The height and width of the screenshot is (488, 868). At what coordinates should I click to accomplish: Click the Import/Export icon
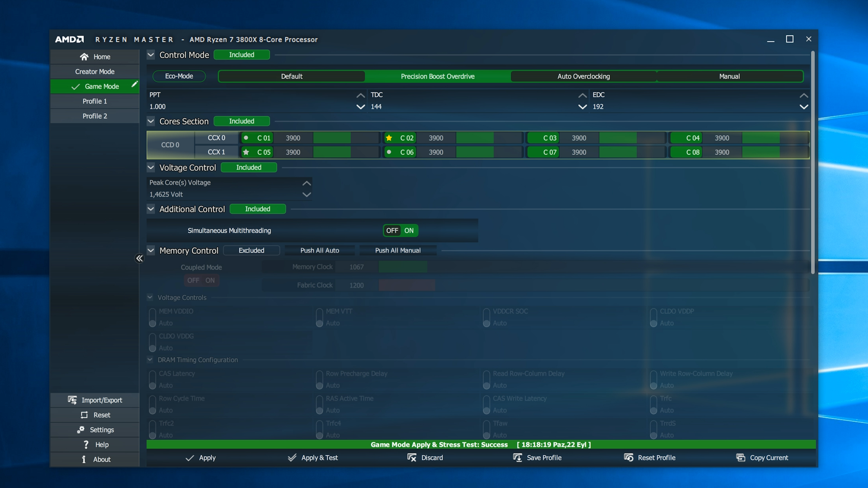[72, 400]
